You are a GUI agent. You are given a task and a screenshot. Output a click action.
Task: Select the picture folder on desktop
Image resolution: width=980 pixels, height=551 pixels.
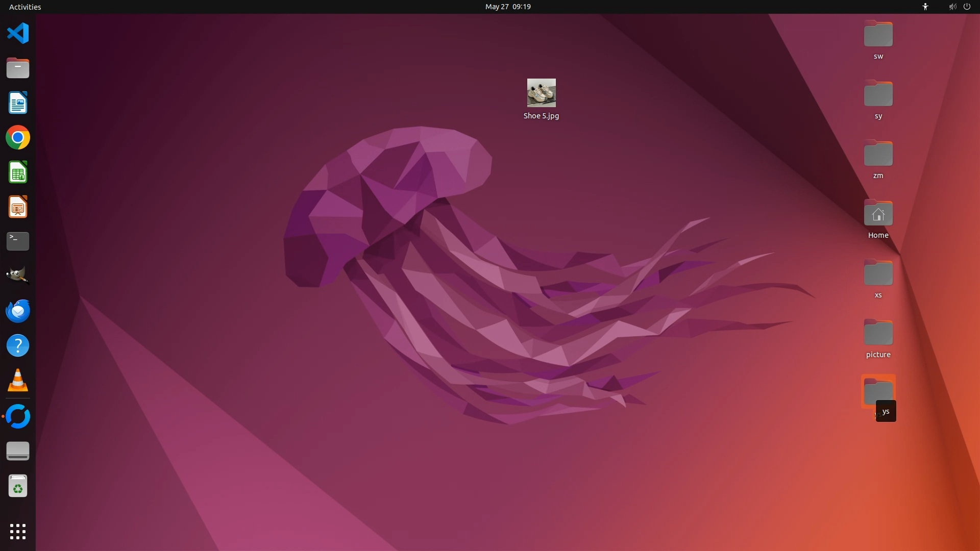click(878, 333)
